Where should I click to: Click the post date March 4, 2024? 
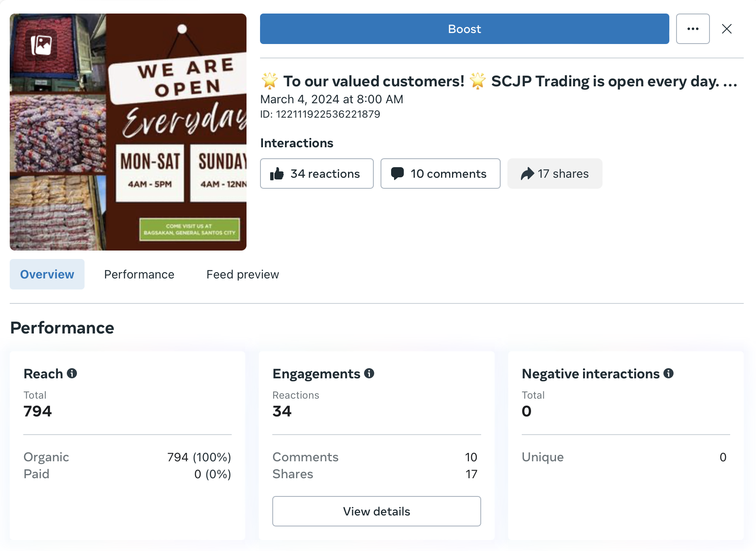click(331, 99)
